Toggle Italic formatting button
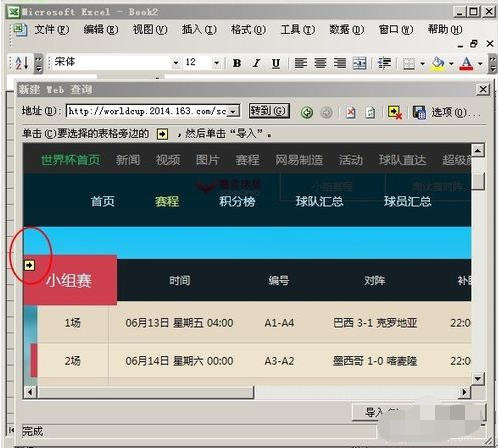The height and width of the screenshot is (448, 498). (256, 63)
